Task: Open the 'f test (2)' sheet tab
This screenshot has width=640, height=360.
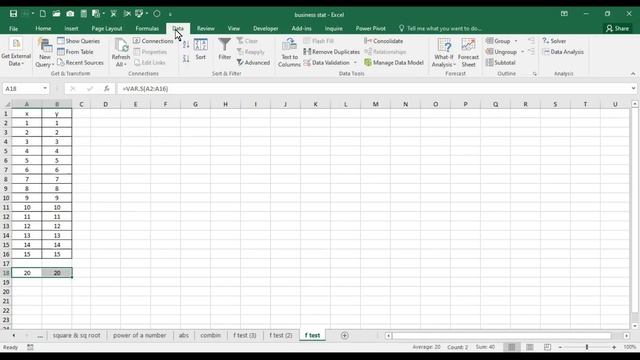Action: (x=280, y=336)
